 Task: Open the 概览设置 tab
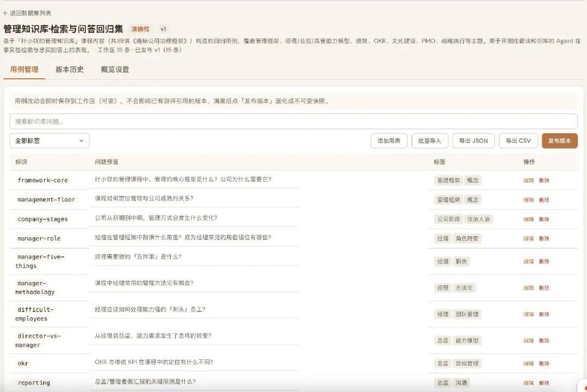115,69
